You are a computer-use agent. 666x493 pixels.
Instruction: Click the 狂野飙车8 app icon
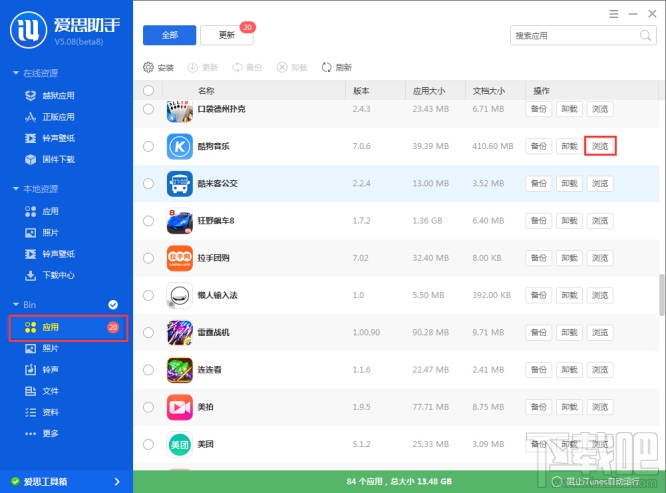click(180, 221)
